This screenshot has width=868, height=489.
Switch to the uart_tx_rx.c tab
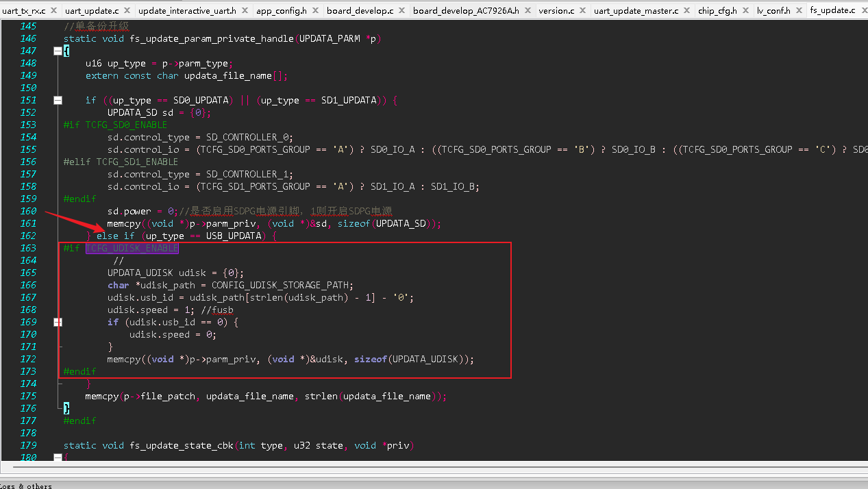[25, 10]
